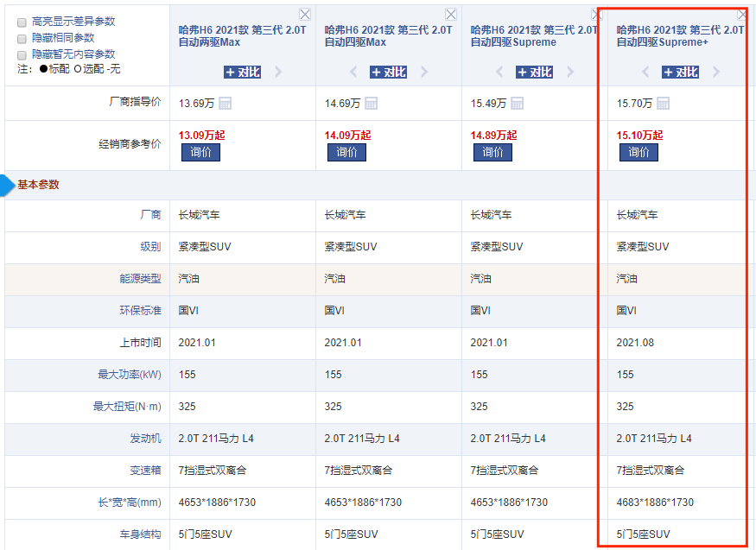Tick the 隐藏暂无内容参数 checkbox
This screenshot has width=756, height=550.
point(22,55)
